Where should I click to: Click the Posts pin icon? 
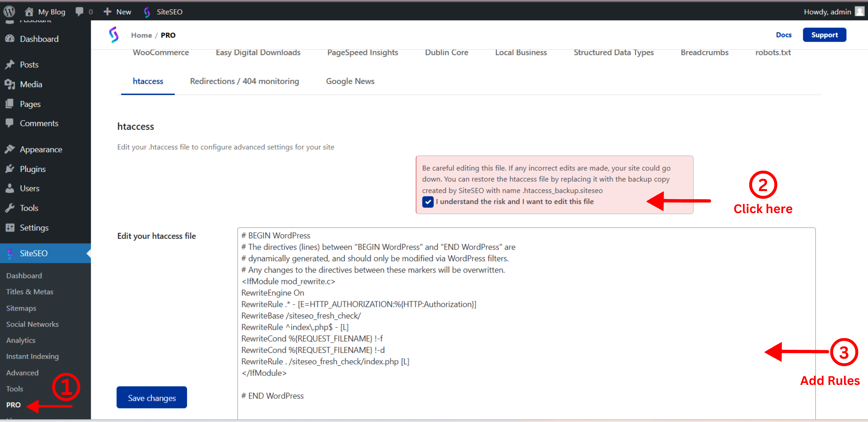pos(10,65)
